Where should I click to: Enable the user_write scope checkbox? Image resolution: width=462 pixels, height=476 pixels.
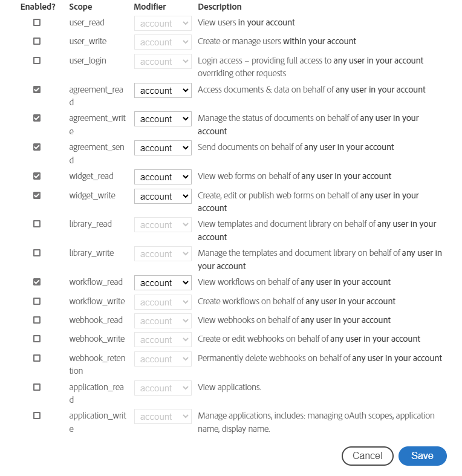(37, 41)
